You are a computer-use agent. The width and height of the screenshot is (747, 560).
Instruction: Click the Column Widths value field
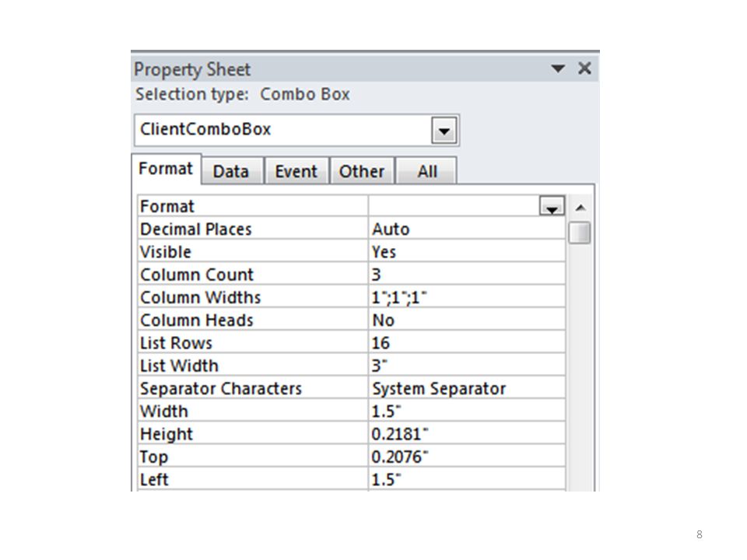click(466, 297)
